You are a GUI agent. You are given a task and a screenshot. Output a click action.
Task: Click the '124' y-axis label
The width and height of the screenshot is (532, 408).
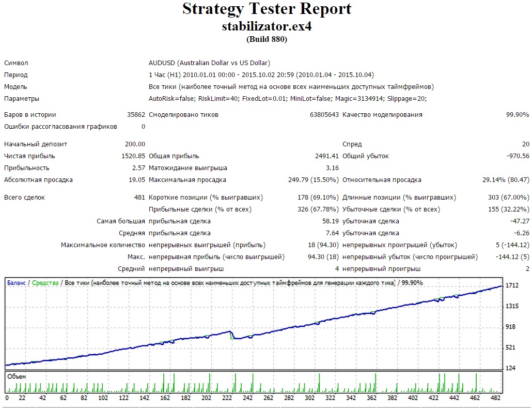510,368
